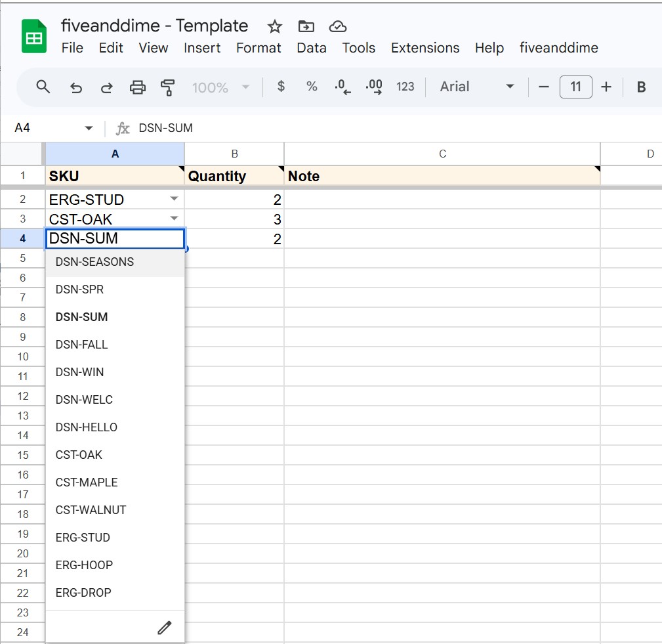The width and height of the screenshot is (662, 644).
Task: Choose CST-MAPLE from the dropdown list
Action: point(115,482)
